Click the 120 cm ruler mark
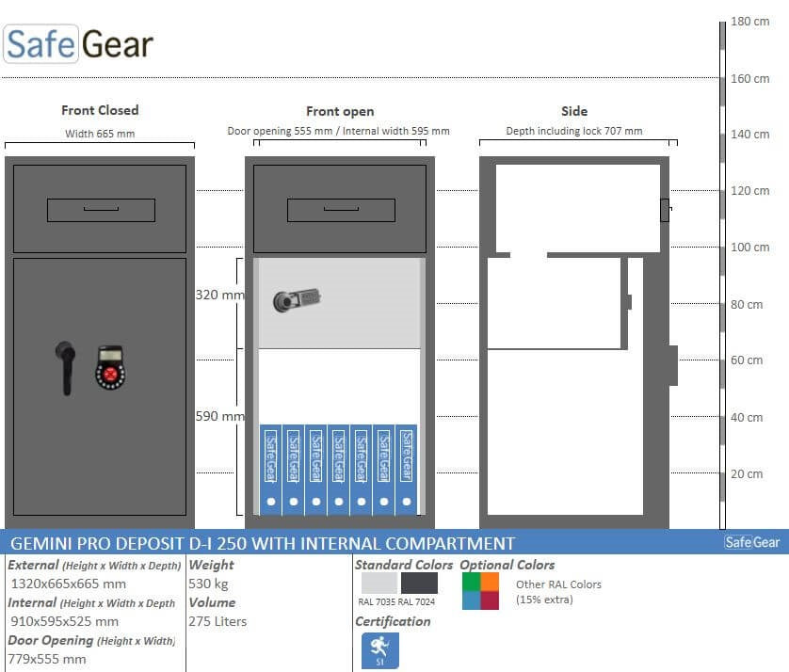This screenshot has height=672, width=789. 749,191
